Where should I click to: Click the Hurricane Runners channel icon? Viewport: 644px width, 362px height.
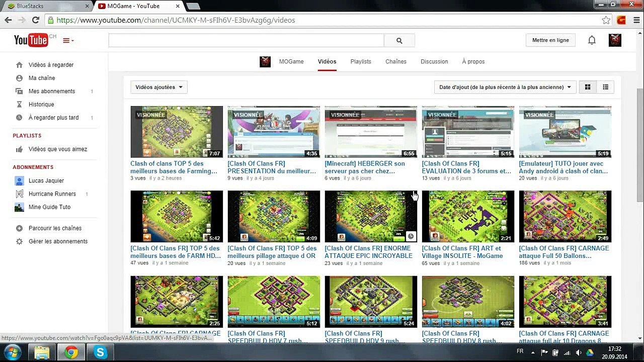(19, 194)
